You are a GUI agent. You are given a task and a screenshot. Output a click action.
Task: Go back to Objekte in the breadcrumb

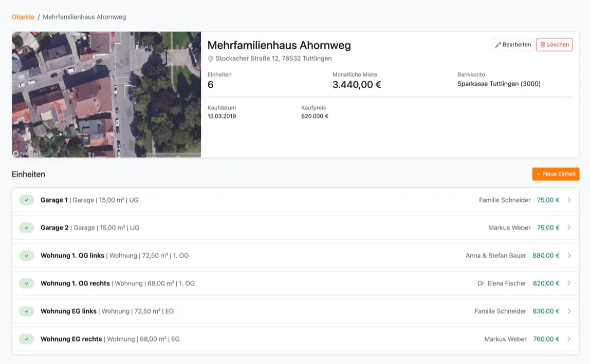(x=23, y=17)
